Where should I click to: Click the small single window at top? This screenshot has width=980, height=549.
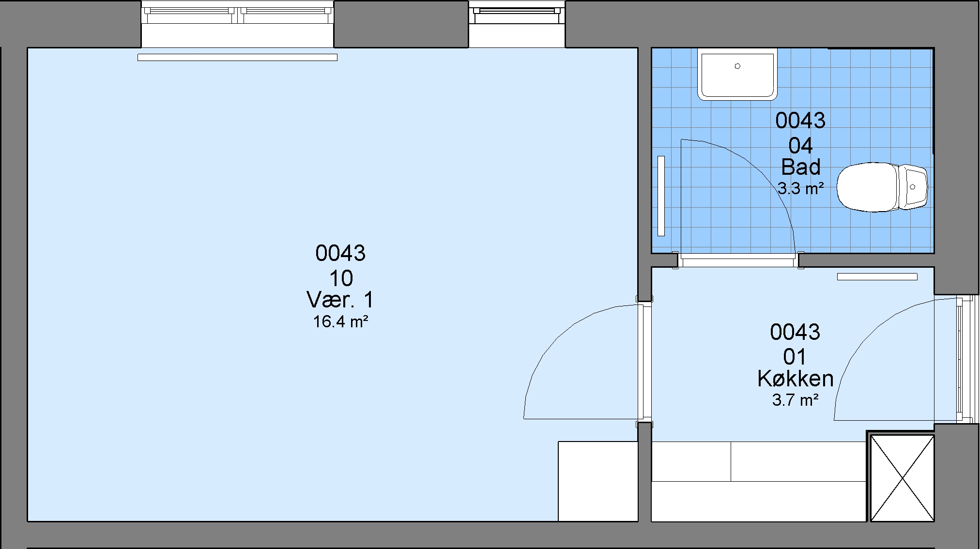pos(517,23)
